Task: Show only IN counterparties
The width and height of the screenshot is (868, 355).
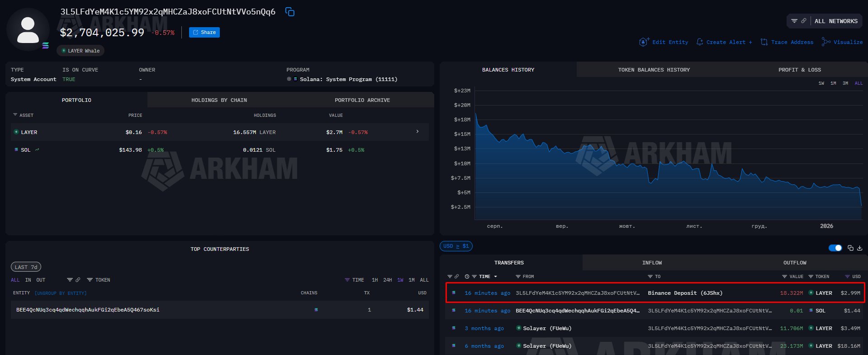Action: point(28,280)
